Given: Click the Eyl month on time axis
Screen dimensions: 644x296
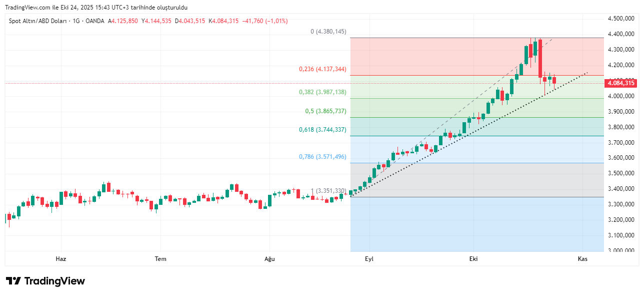Looking at the screenshot, I should point(369,259).
